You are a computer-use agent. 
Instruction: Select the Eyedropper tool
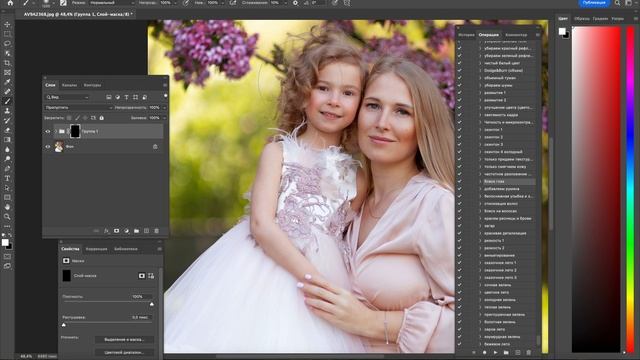(7, 82)
